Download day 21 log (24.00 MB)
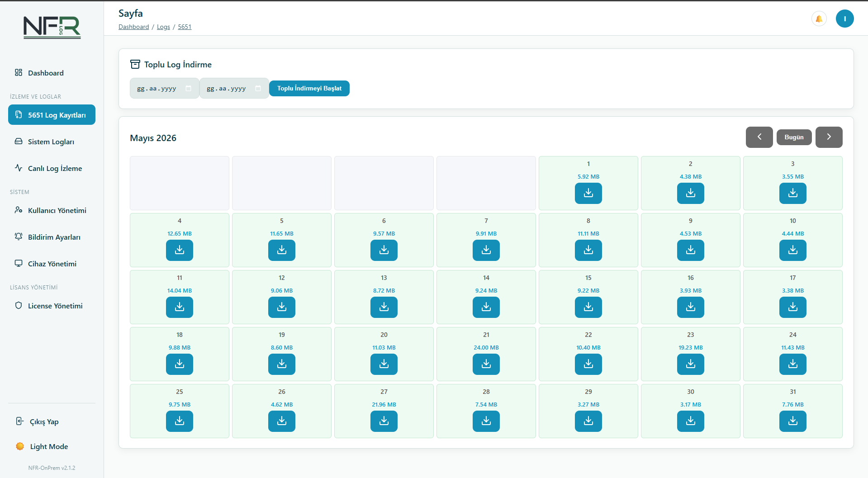This screenshot has height=478, width=868. click(x=486, y=364)
